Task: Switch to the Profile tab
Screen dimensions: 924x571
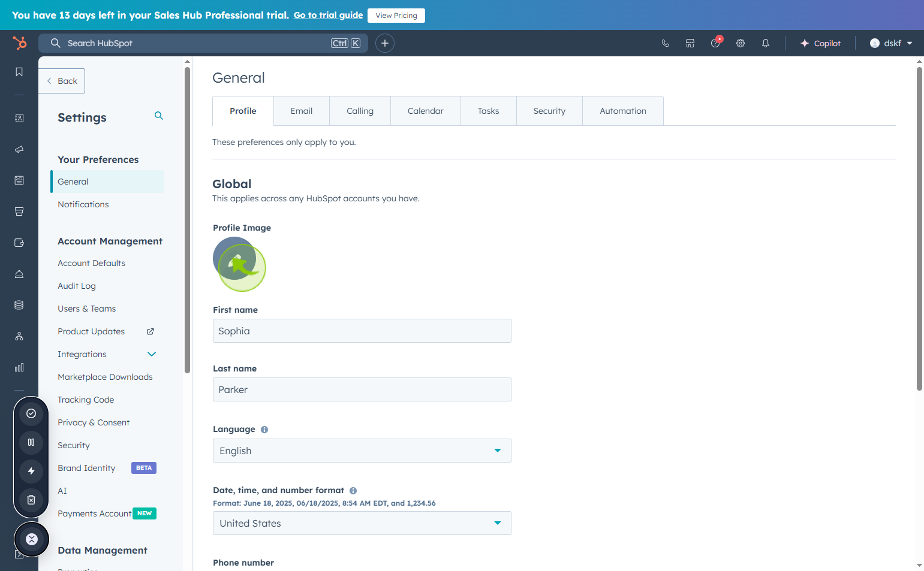Action: tap(243, 111)
